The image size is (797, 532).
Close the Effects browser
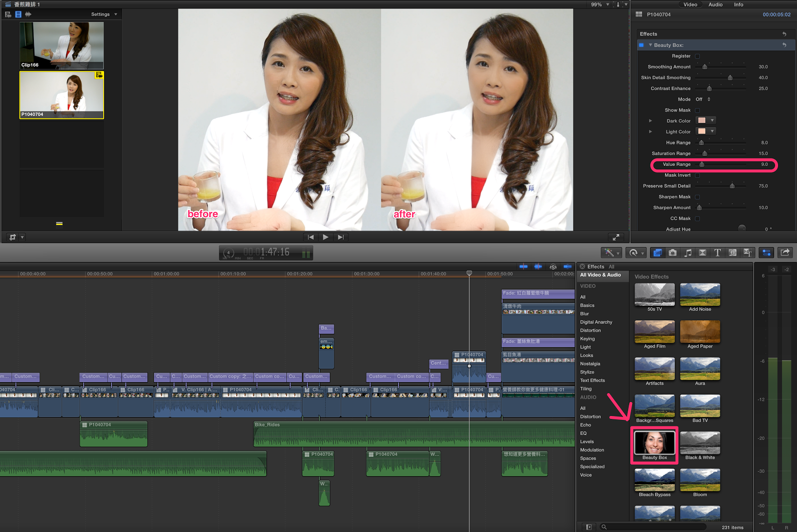coord(582,266)
